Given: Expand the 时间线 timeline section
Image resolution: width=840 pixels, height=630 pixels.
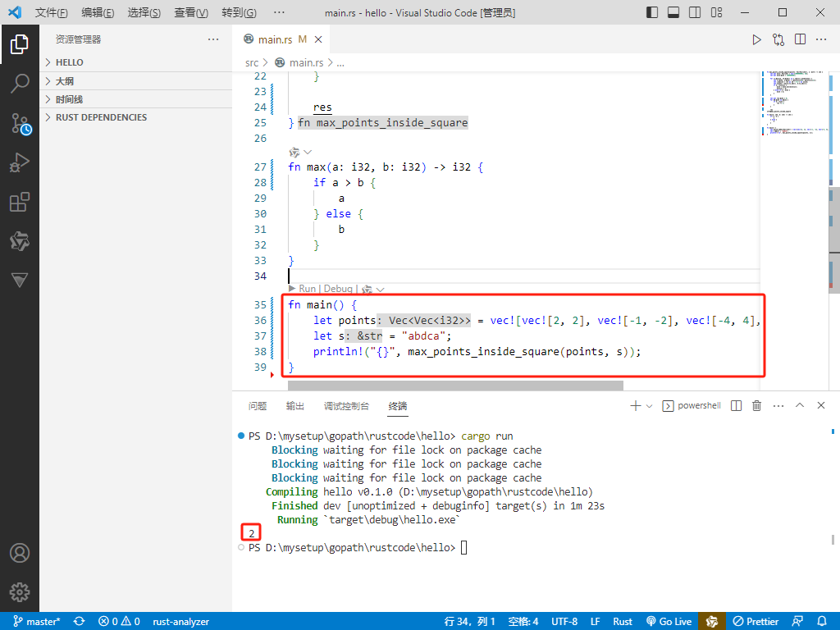Looking at the screenshot, I should coord(136,99).
